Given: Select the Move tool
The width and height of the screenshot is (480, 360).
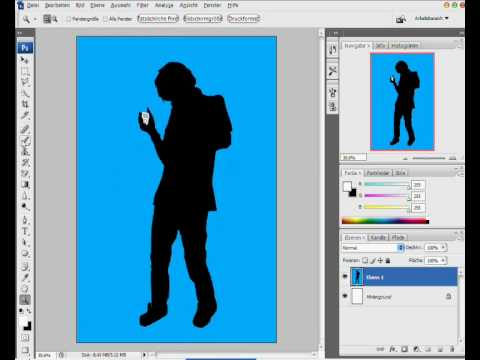Looking at the screenshot, I should pos(25,61).
